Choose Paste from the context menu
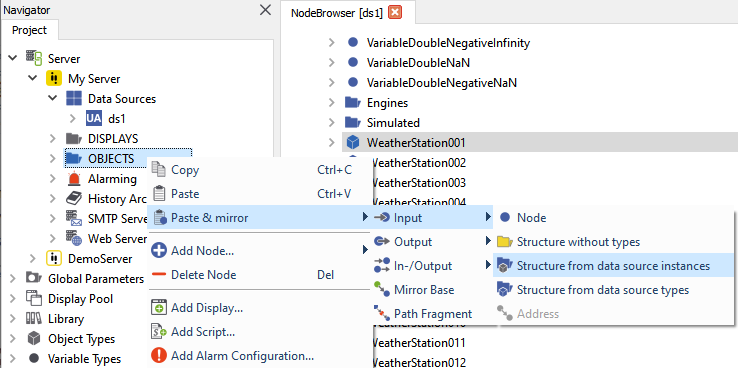 tap(260, 193)
